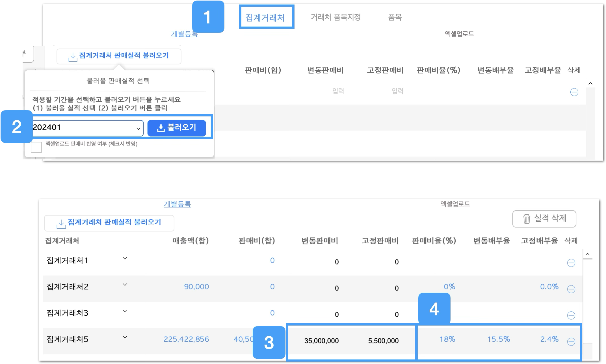Image resolution: width=606 pixels, height=364 pixels.
Task: Click delete icon for 집계거래처3 row
Action: click(x=571, y=315)
